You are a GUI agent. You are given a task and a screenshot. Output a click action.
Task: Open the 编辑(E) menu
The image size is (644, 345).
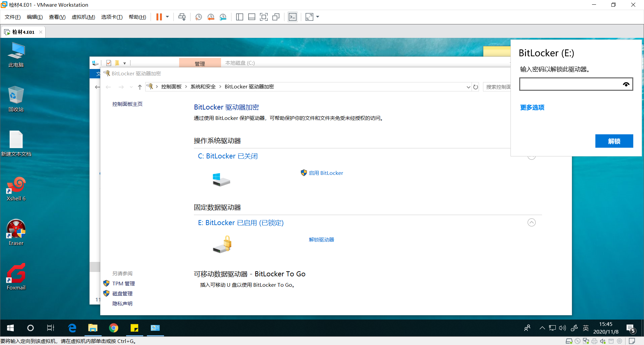click(35, 17)
